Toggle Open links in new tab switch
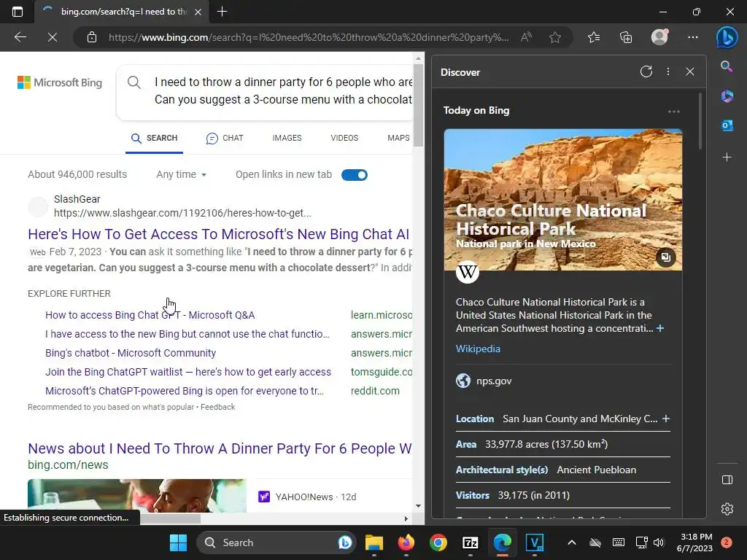Screen dimensions: 747x560 [x=354, y=175]
